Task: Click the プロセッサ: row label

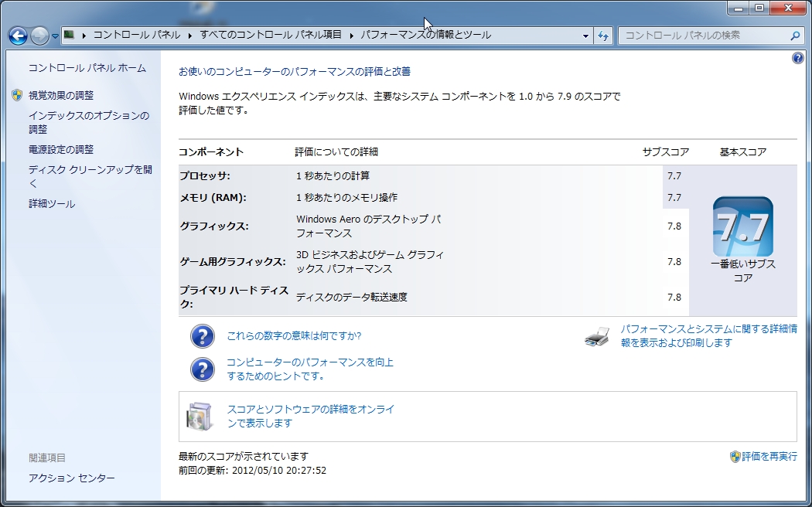Action: (205, 176)
